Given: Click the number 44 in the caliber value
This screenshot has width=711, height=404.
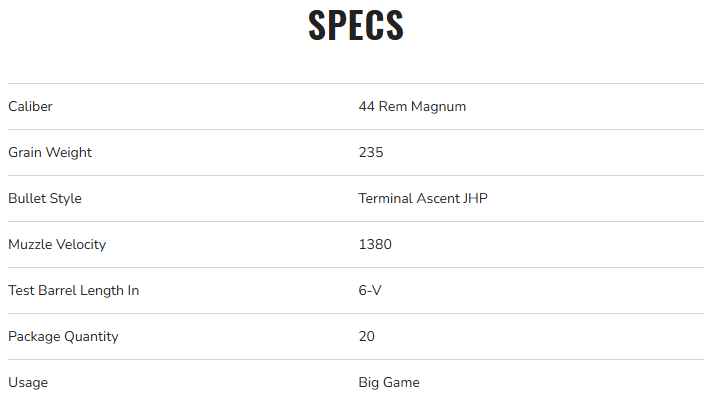Looking at the screenshot, I should click(367, 107).
